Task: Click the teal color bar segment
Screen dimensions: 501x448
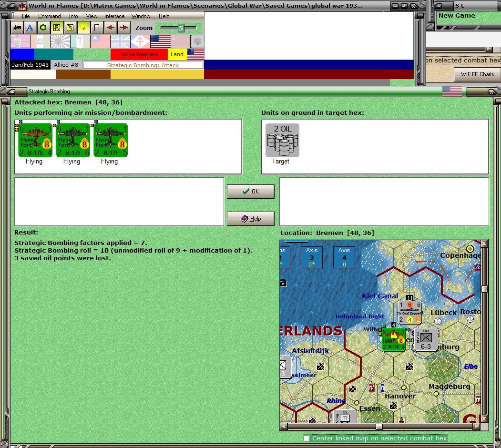Action: (x=54, y=54)
